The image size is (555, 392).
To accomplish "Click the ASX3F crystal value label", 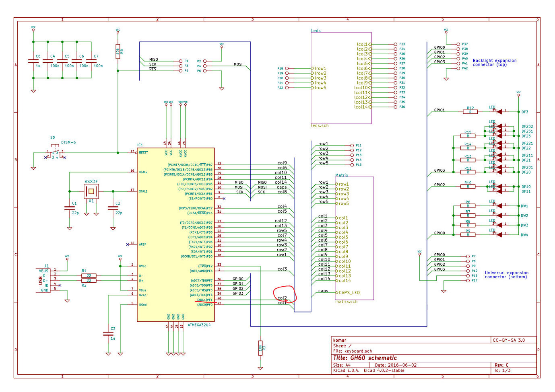I will point(91,182).
